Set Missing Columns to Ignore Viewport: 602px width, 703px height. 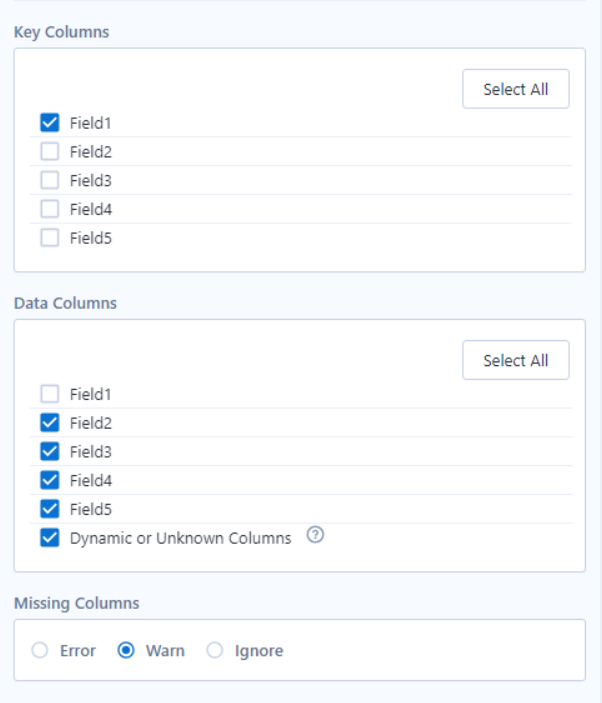(215, 651)
